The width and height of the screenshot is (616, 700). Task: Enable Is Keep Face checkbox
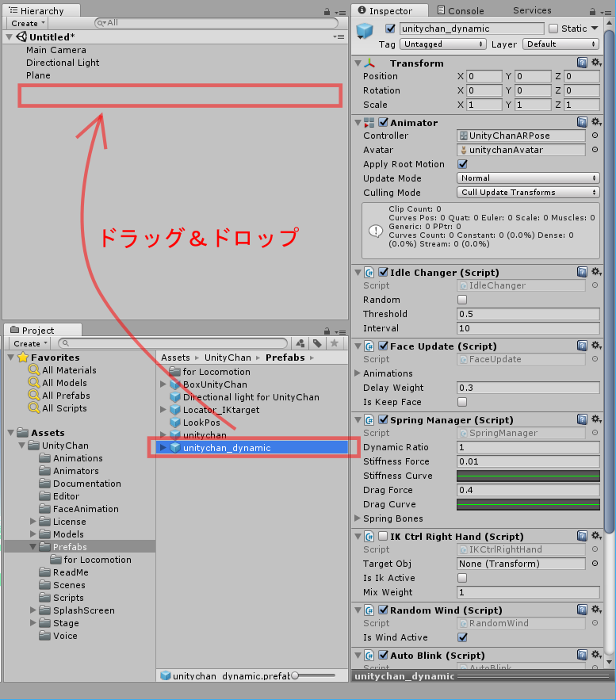point(462,402)
